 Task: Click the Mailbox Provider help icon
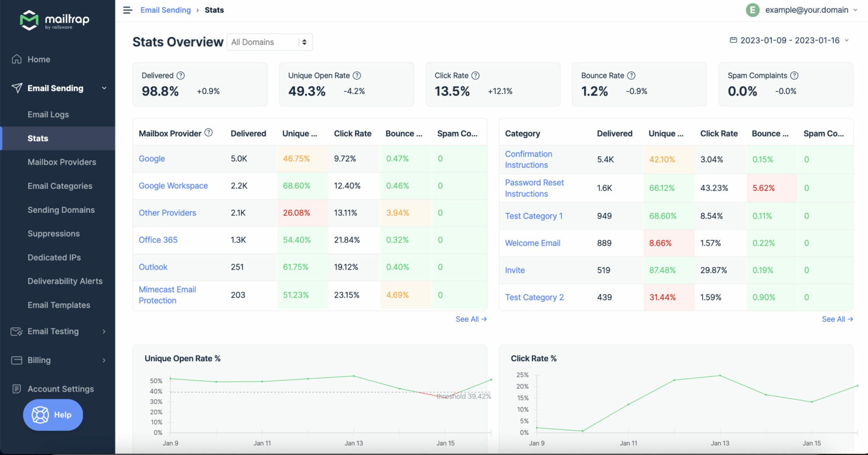pyautogui.click(x=209, y=132)
